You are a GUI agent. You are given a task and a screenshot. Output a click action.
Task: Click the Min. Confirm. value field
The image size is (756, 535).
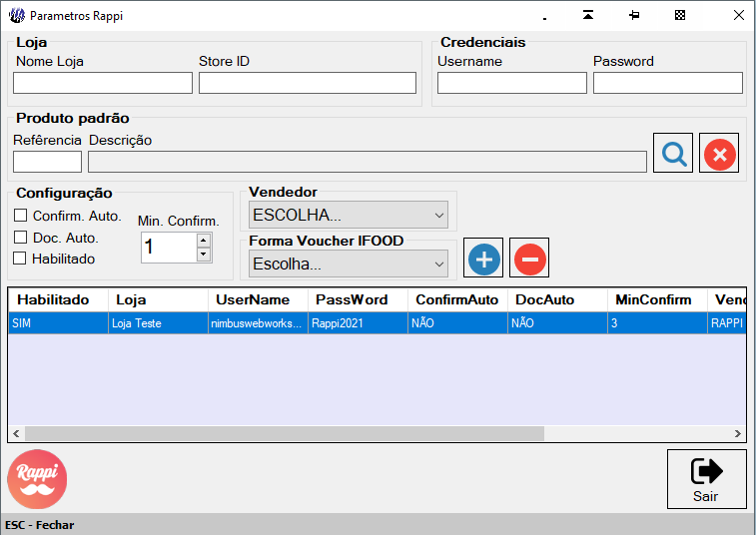169,248
